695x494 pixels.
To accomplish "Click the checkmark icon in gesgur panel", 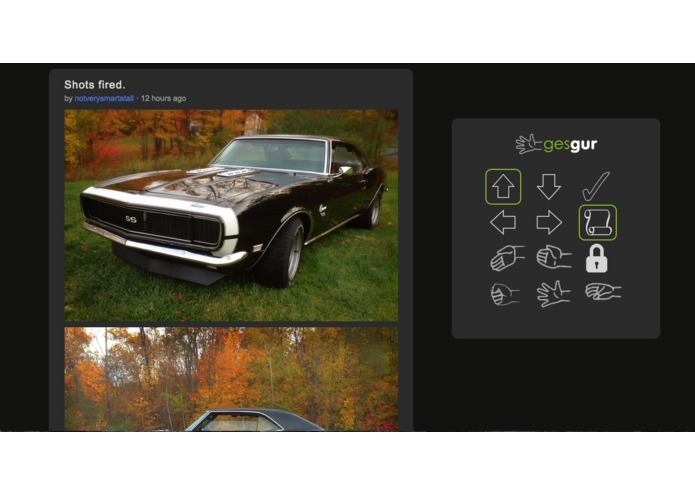I will (x=596, y=187).
